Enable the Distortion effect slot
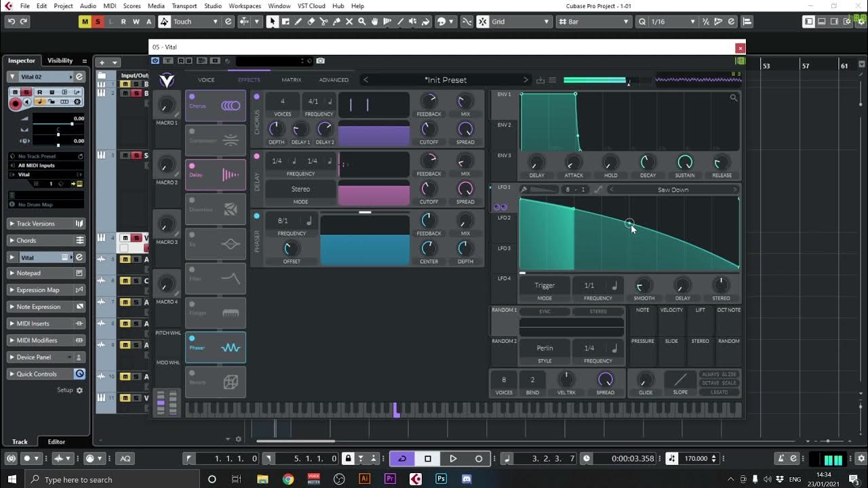This screenshot has height=488, width=868. point(192,201)
